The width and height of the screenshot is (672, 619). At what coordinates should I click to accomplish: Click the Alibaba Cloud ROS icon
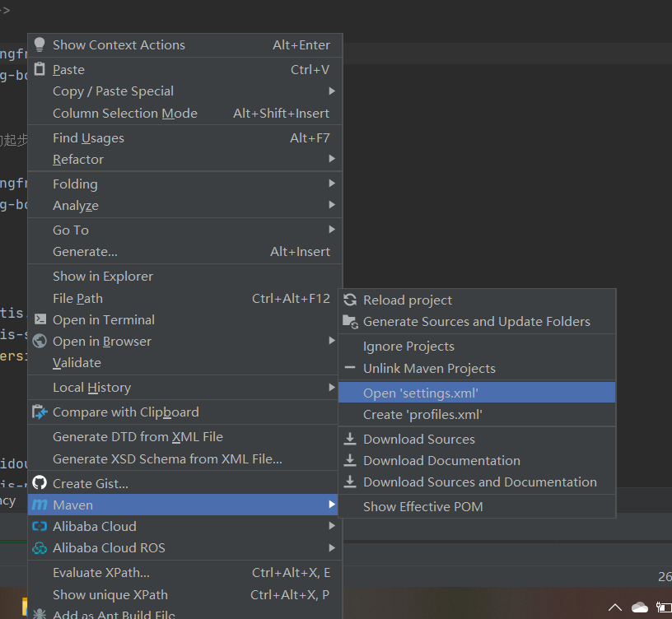(40, 547)
